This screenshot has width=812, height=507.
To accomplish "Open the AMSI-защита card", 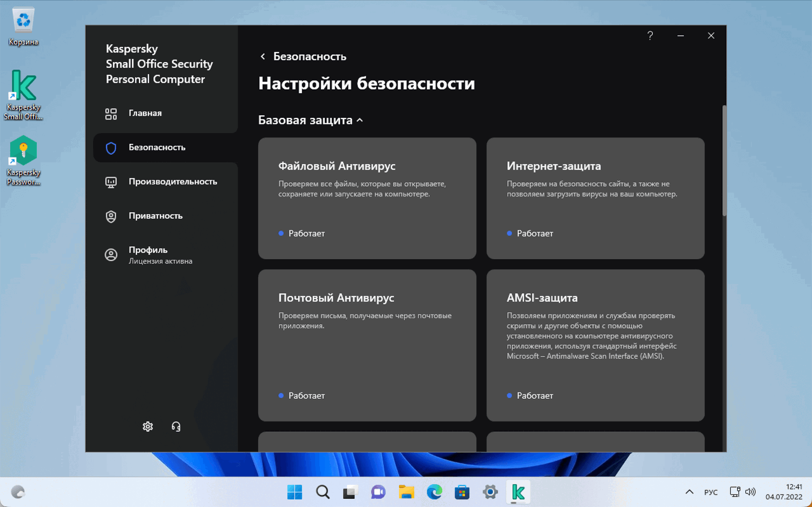I will tap(595, 345).
